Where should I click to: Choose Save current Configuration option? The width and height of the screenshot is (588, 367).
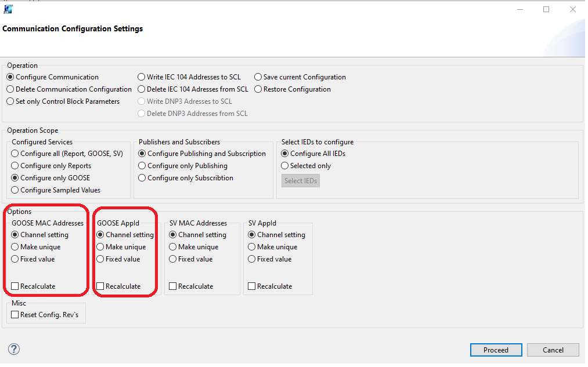coord(258,77)
